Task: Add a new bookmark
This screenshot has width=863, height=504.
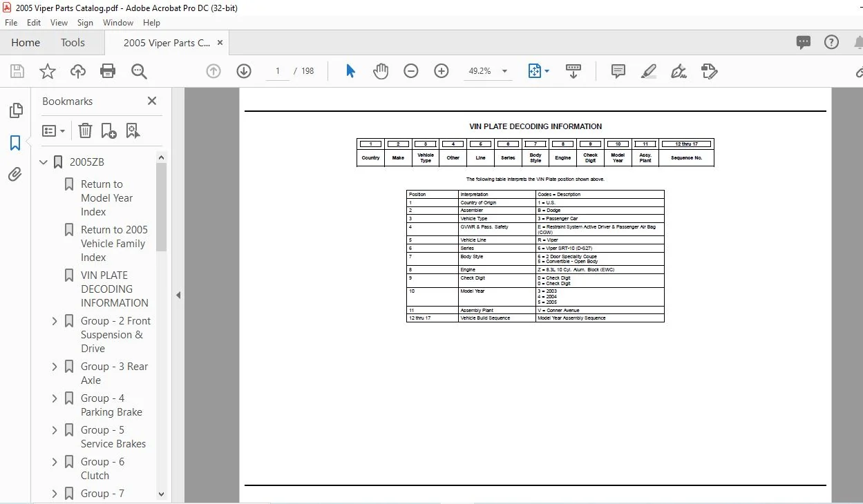Action: (108, 130)
